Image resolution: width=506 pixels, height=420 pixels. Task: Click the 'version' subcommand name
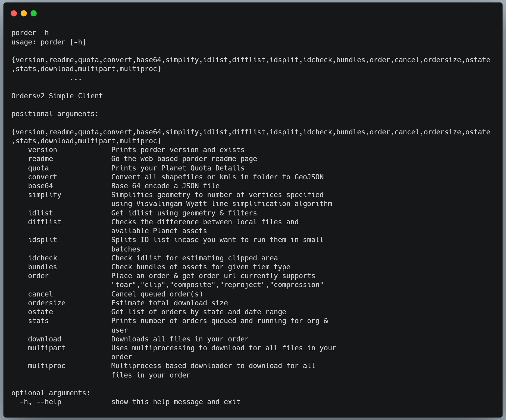click(42, 150)
